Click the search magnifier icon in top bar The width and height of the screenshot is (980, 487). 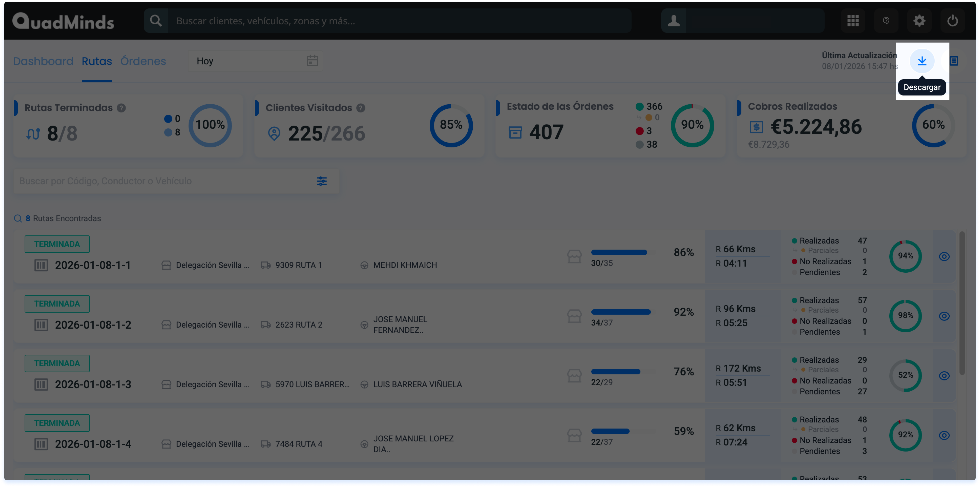coord(156,20)
